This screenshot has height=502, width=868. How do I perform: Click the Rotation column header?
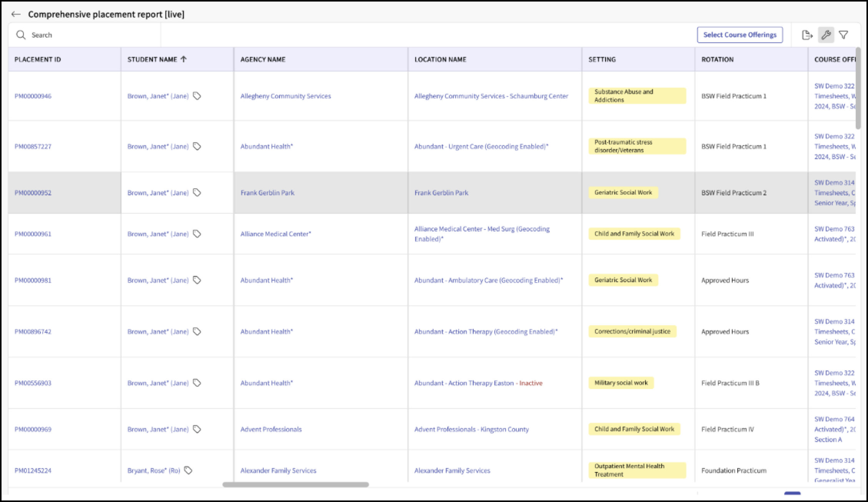click(717, 59)
